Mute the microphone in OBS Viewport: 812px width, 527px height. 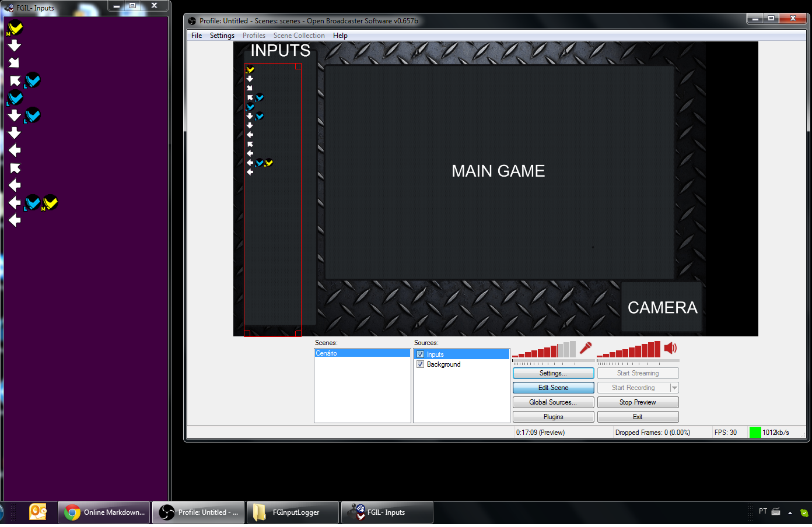point(586,348)
